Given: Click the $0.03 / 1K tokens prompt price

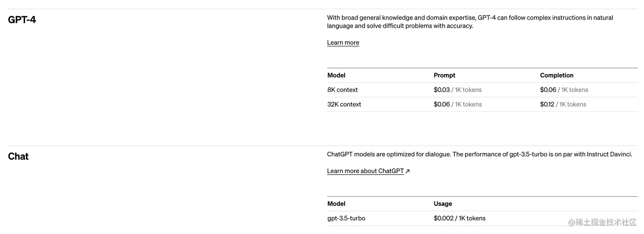Looking at the screenshot, I should click(457, 90).
